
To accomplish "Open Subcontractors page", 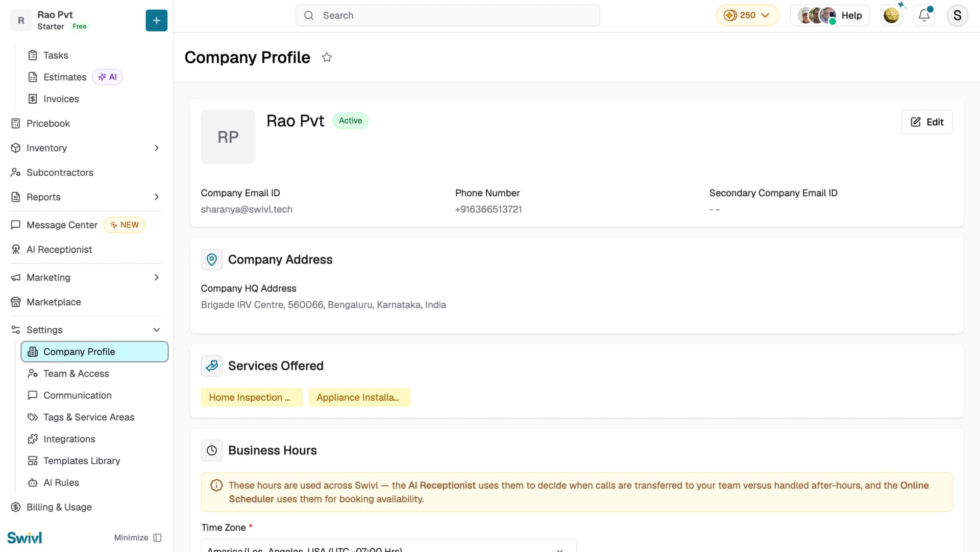I will pyautogui.click(x=60, y=173).
